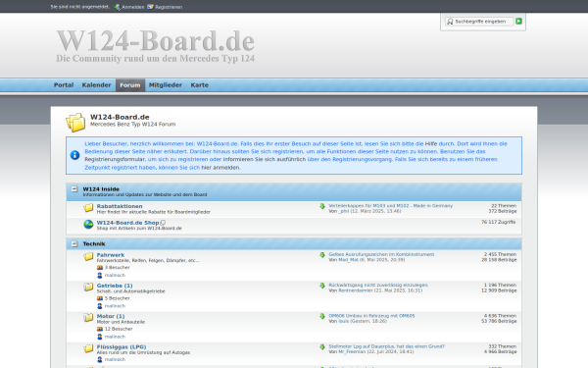Open the W124-Board.de Shop link
588x368 pixels.
point(127,223)
